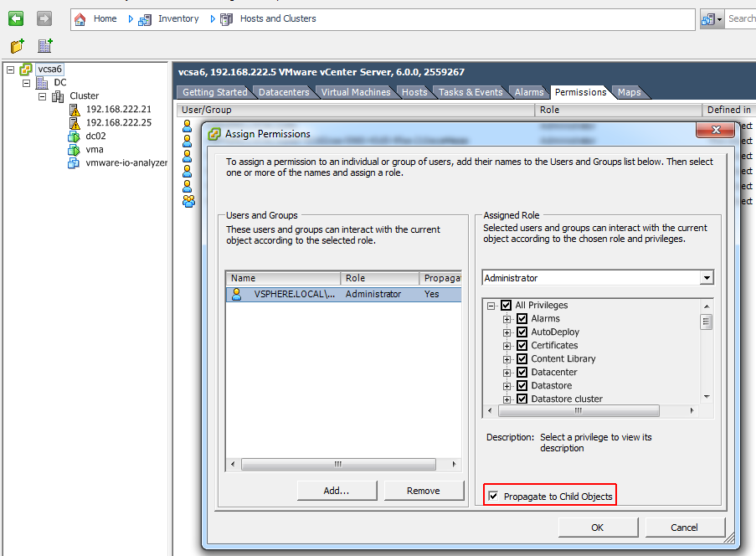Click users list horizontal scrollbar thumb
The width and height of the screenshot is (756, 556).
point(338,465)
